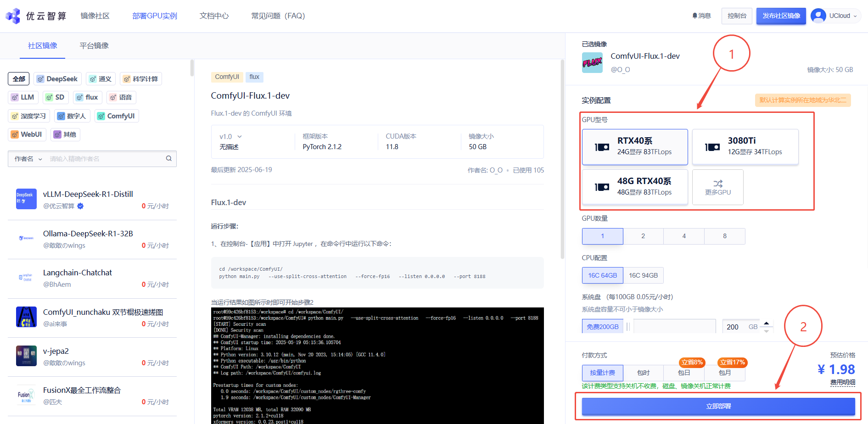The width and height of the screenshot is (868, 424).
Task: Open the 费用明细 link
Action: click(x=843, y=382)
